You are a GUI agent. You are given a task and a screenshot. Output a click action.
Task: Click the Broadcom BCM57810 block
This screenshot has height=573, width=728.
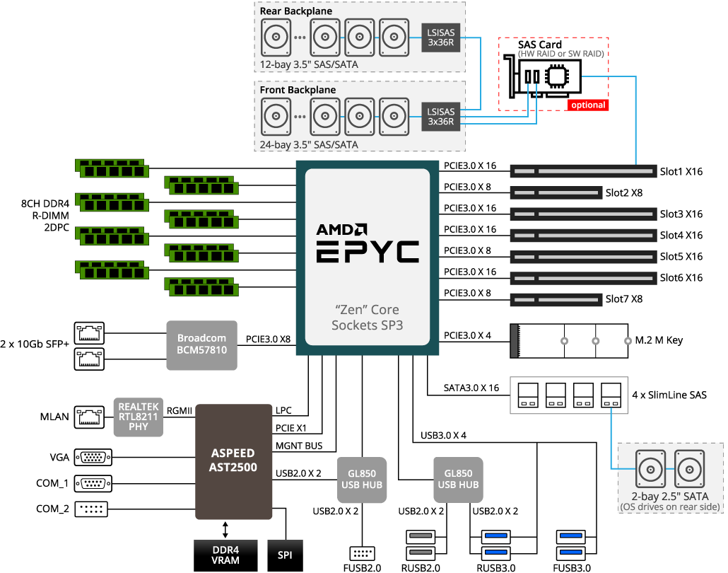pyautogui.click(x=201, y=345)
